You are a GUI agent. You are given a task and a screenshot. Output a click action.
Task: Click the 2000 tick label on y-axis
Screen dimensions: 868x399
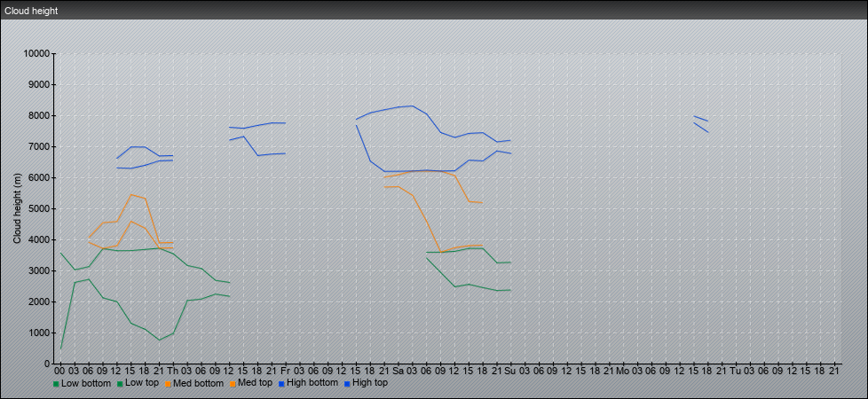point(39,301)
